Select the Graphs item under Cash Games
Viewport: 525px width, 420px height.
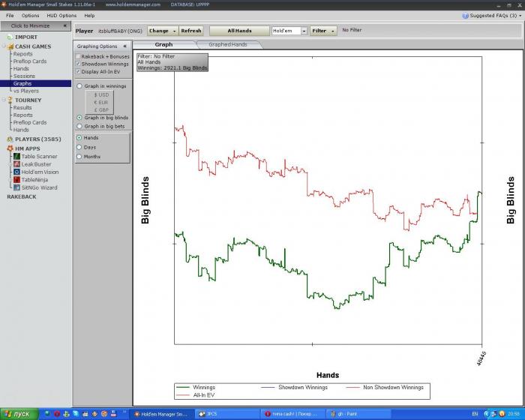pyautogui.click(x=22, y=83)
